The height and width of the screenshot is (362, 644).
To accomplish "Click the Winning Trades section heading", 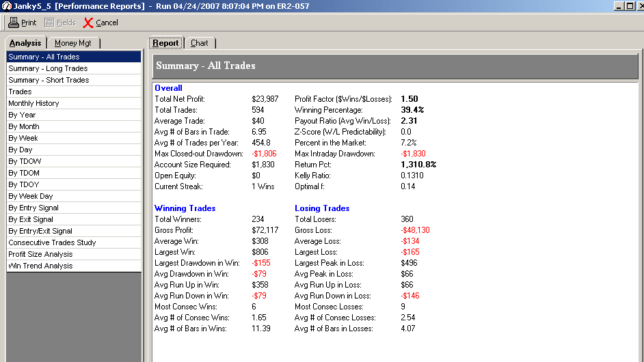I will click(x=185, y=208).
